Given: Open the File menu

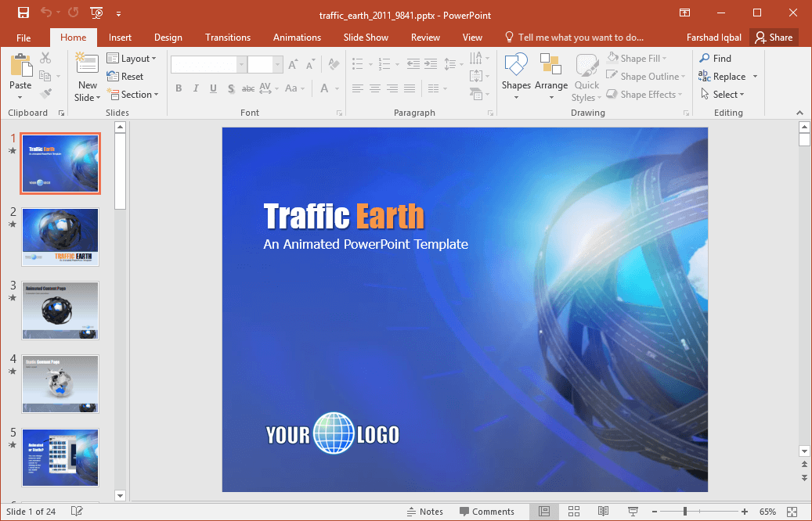Looking at the screenshot, I should click(x=23, y=38).
